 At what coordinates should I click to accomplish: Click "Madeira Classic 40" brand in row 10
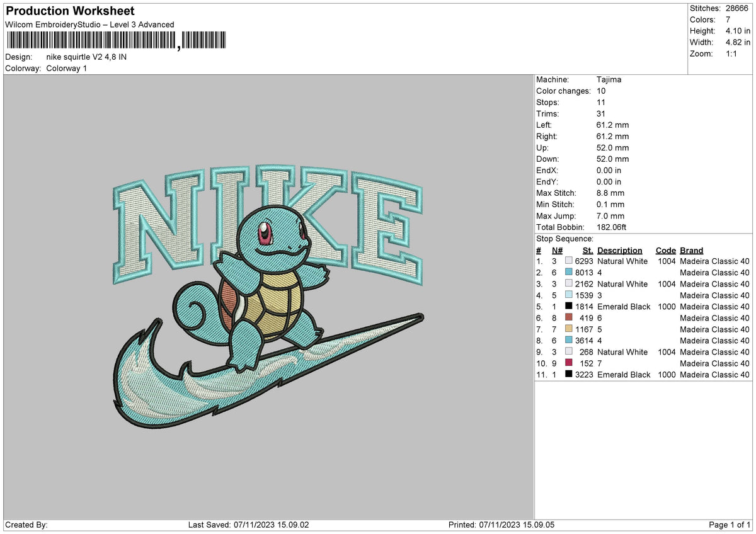(715, 363)
